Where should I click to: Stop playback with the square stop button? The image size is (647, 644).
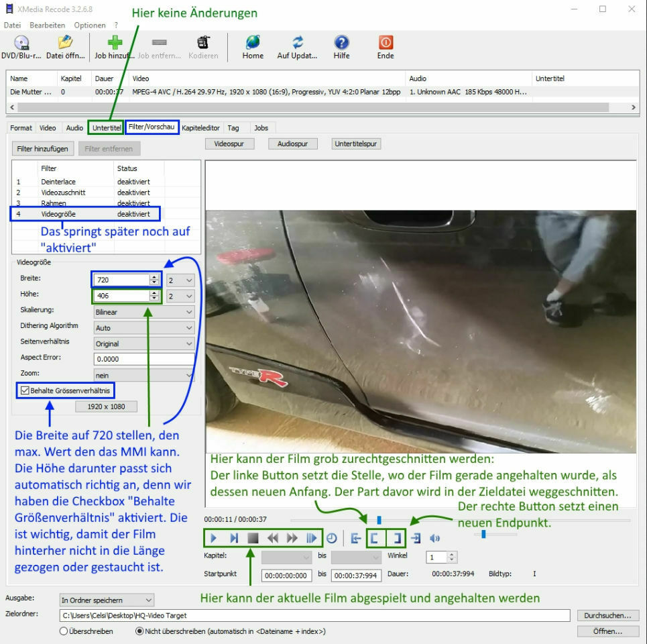coord(253,538)
